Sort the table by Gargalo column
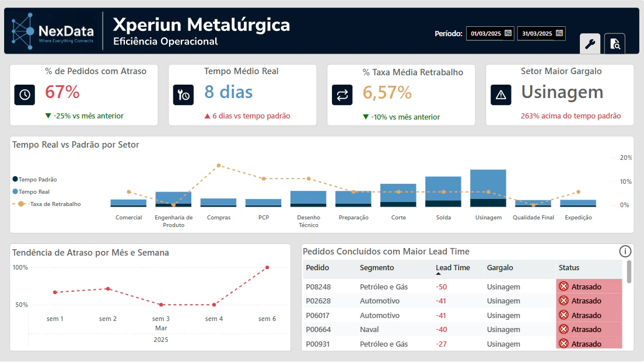 click(500, 268)
